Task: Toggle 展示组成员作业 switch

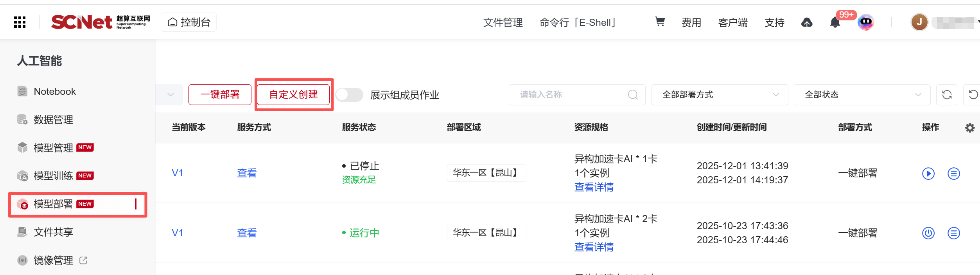Action: 349,95
